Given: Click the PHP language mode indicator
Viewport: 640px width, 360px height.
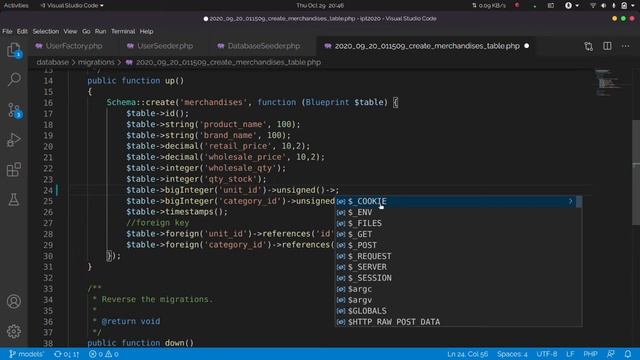Looking at the screenshot, I should coord(590,354).
